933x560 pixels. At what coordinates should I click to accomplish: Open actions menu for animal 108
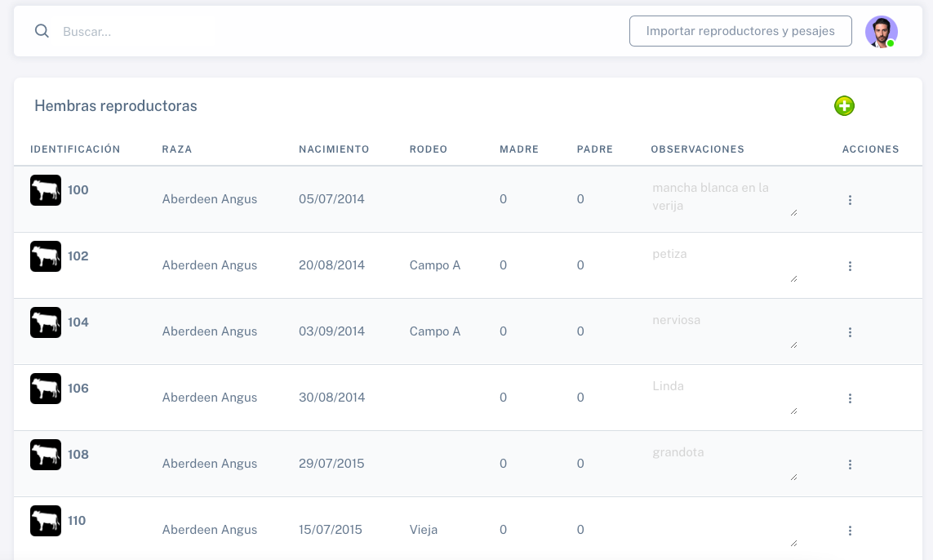850,464
